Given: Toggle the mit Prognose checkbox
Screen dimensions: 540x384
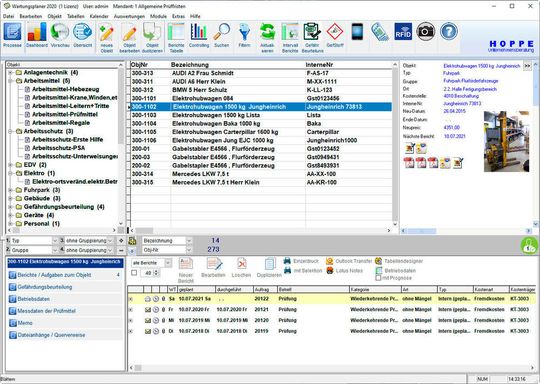Looking at the screenshot, I should [x=378, y=278].
